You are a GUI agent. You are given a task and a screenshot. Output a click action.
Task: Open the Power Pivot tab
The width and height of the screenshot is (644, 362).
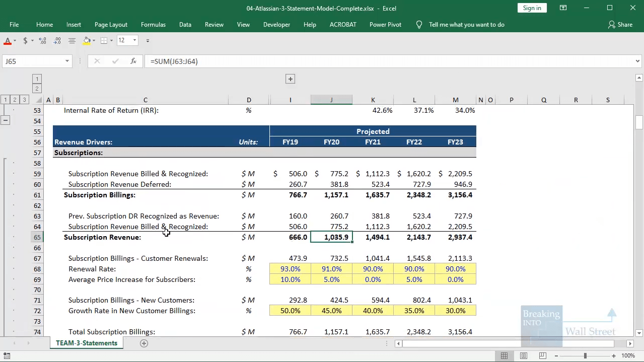pyautogui.click(x=385, y=25)
